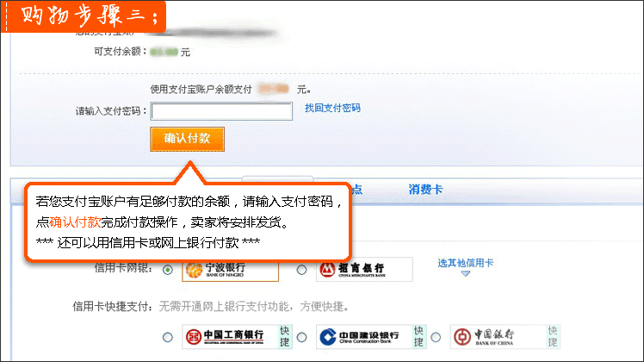This screenshot has width=644, height=362.
Task: Click the China Merchants Bank logo
Action: [364, 270]
